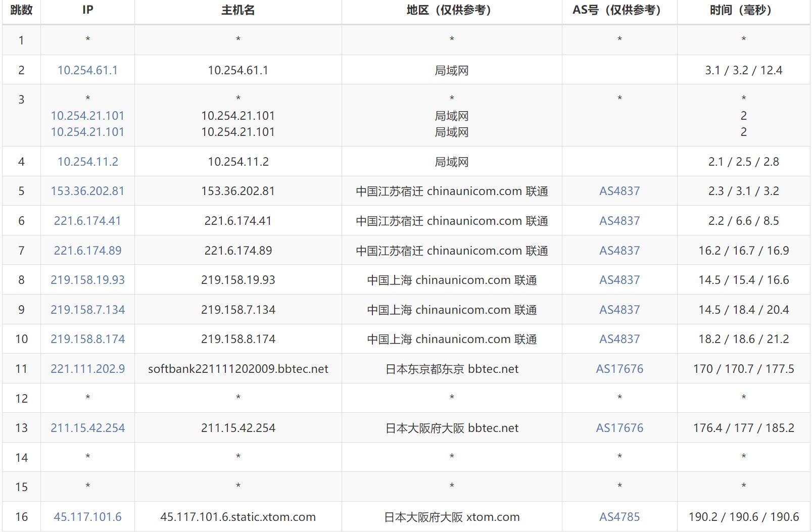Click IP link 221.111.202.9
Screen dimensions: 812x532
pos(87,369)
